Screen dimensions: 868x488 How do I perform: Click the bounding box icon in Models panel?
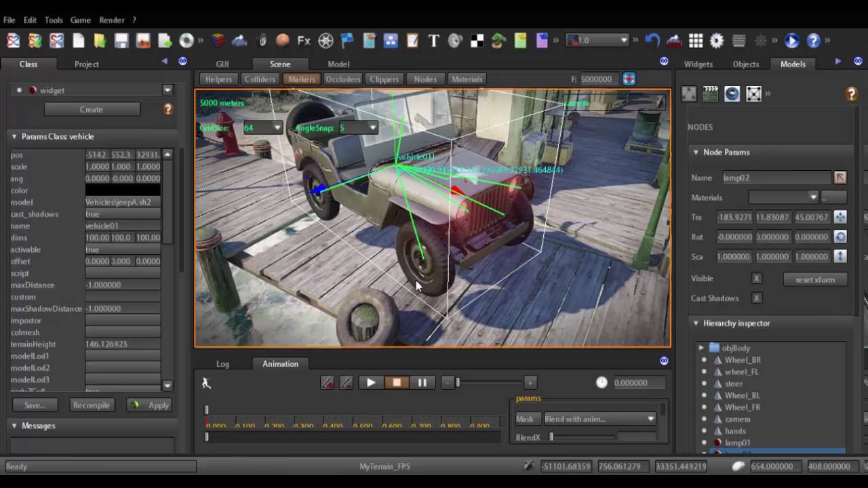pyautogui.click(x=753, y=94)
